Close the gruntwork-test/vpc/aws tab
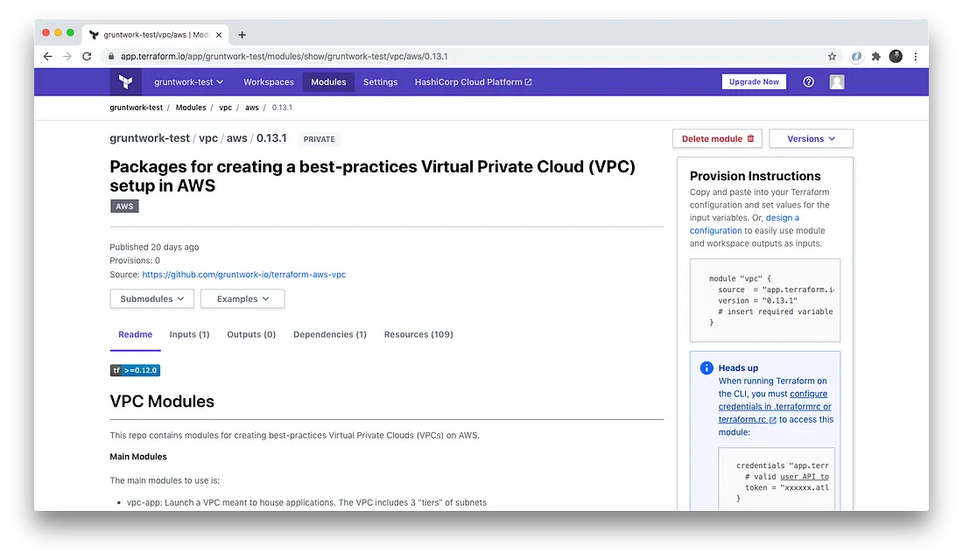 [219, 35]
